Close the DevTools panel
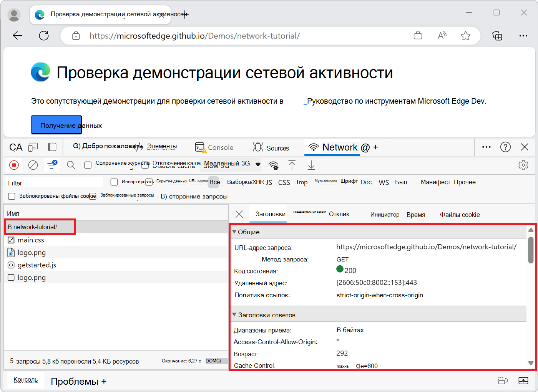538x392 pixels. (x=525, y=147)
